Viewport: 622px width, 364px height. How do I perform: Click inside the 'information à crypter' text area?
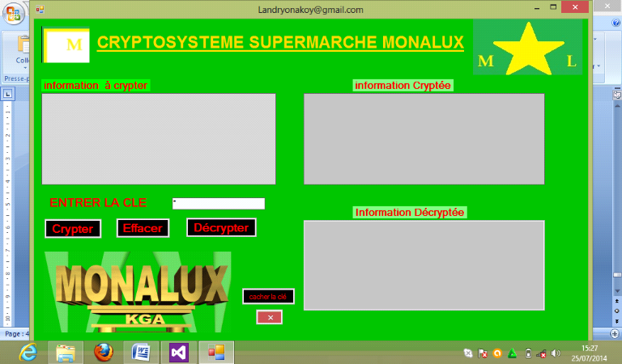pyautogui.click(x=159, y=139)
